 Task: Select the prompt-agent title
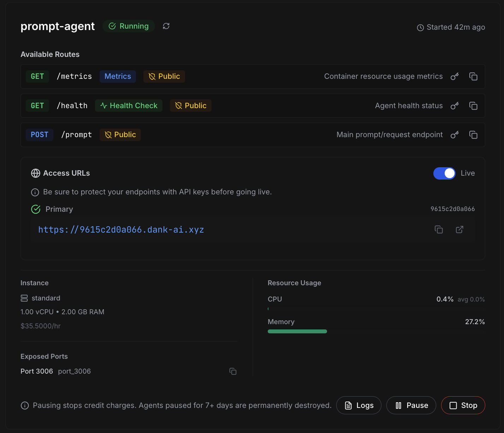coord(57,26)
